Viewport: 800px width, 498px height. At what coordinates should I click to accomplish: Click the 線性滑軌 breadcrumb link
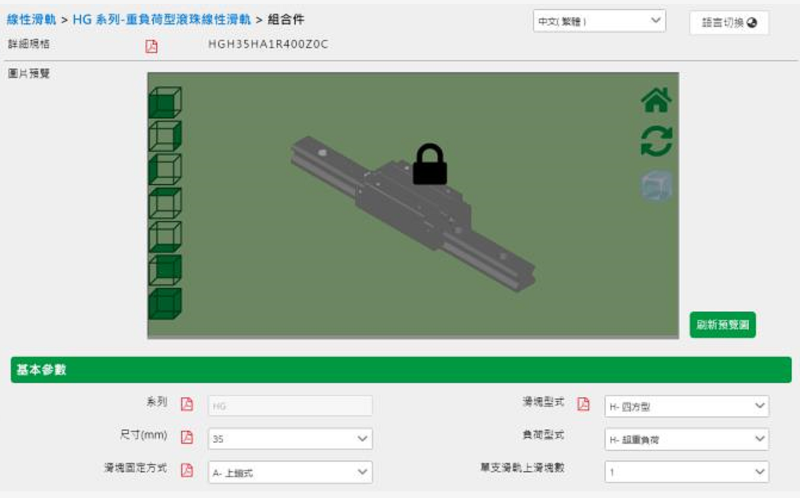coord(31,19)
